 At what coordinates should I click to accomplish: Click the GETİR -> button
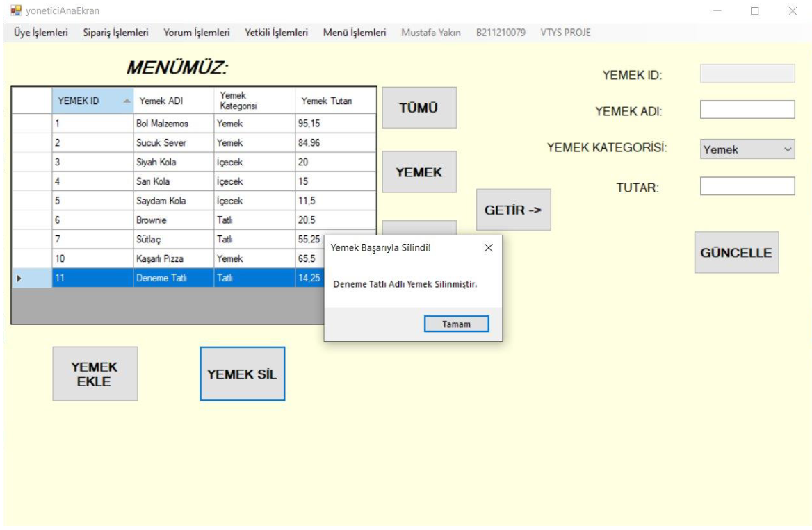coord(513,210)
